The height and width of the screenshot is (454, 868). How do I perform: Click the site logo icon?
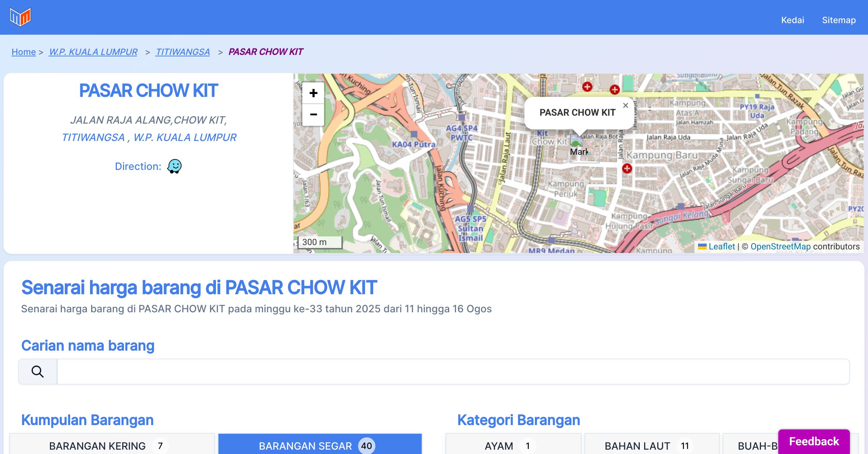[20, 17]
